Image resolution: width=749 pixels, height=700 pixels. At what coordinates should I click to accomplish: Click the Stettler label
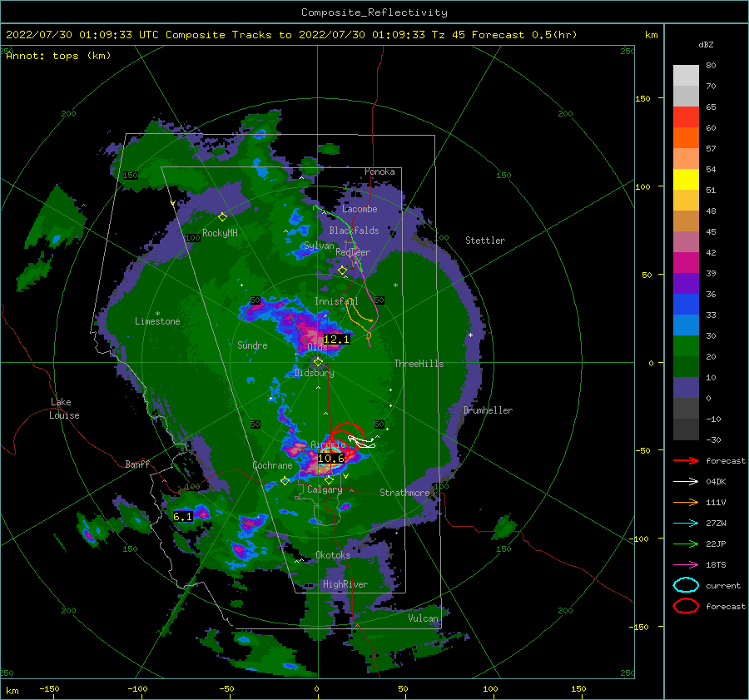[485, 241]
